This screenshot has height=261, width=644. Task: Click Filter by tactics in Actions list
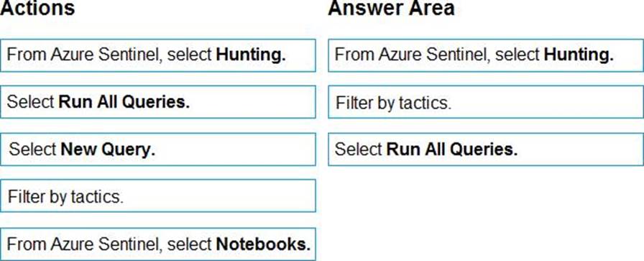point(157,196)
